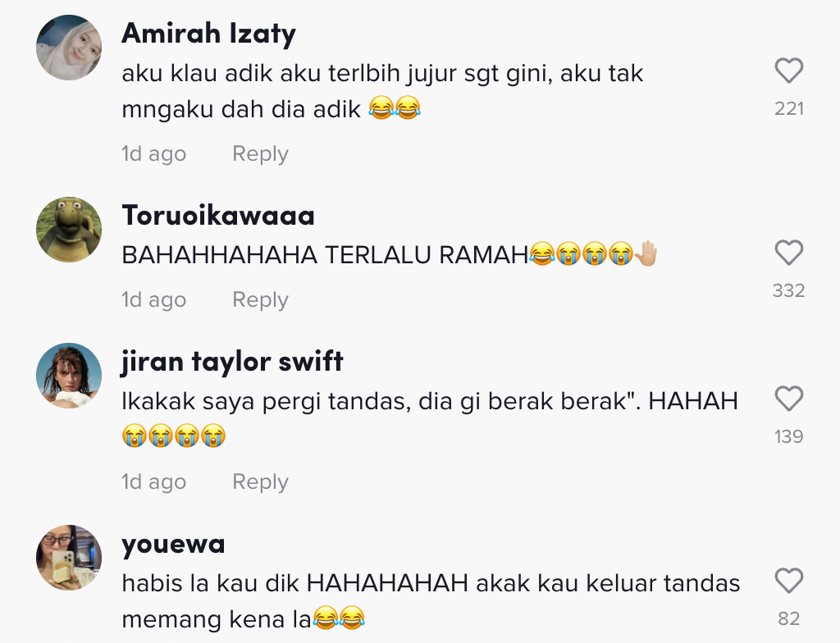This screenshot has height=643, width=840.
Task: Open youewa's mirror selfie avatar
Action: point(69,558)
